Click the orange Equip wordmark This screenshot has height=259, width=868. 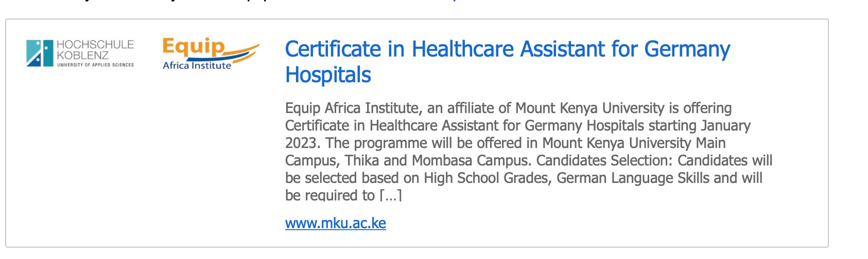[194, 47]
